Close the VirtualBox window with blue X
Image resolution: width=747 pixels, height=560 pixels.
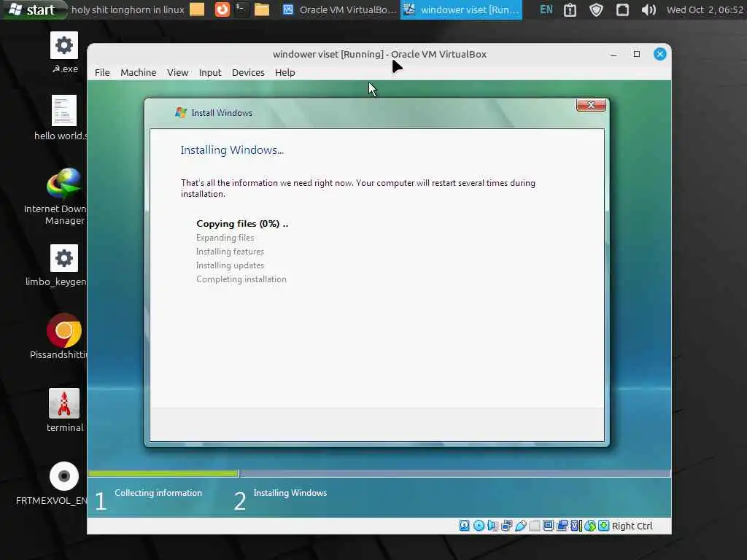[x=659, y=54]
